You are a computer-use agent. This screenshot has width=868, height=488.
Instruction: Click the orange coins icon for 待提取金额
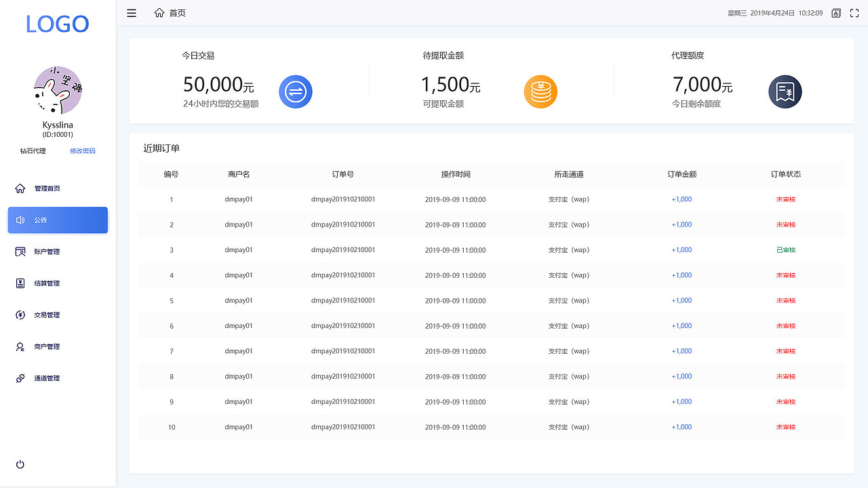coord(540,91)
